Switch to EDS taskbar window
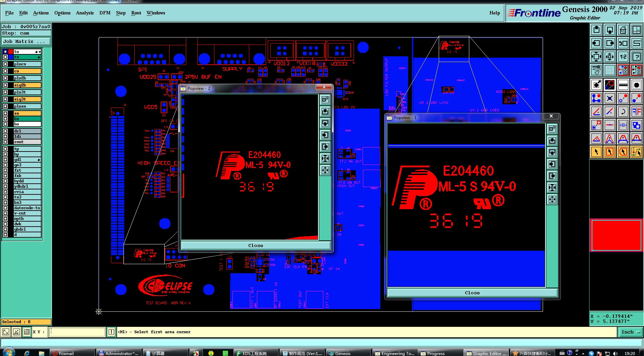Viewport: 644px width, 356px height. (256, 353)
